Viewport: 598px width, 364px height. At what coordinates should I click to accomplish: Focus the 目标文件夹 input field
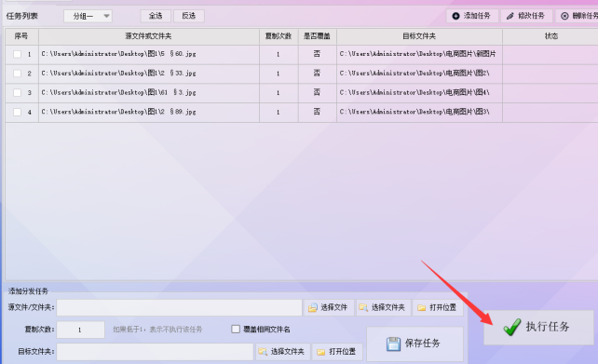click(x=155, y=351)
